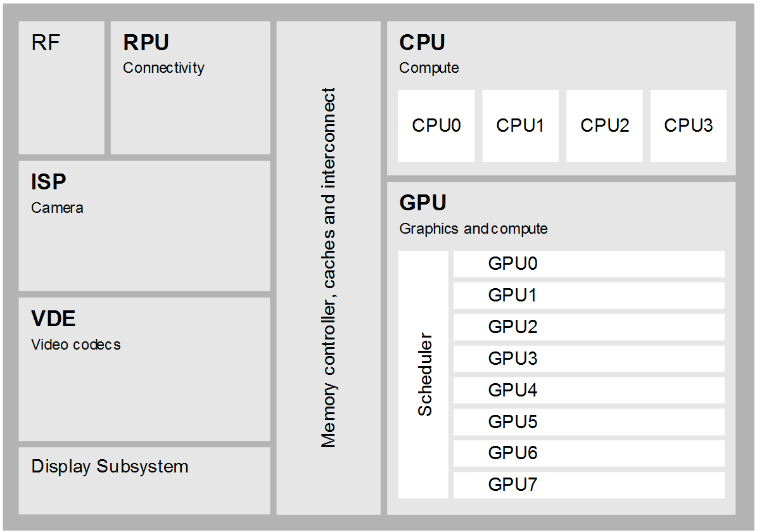This screenshot has height=532, width=757.
Task: Click the GPU7 row
Action: [x=588, y=484]
